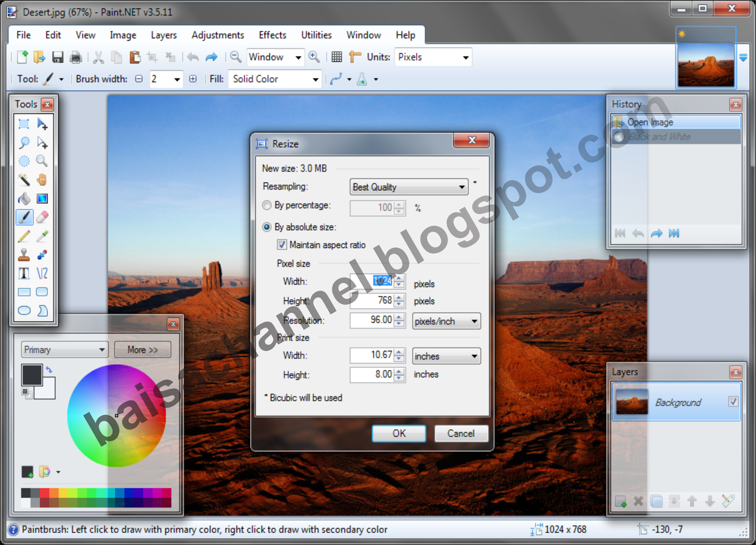This screenshot has width=756, height=545.
Task: Open the print size inches dropdown
Action: (x=447, y=356)
